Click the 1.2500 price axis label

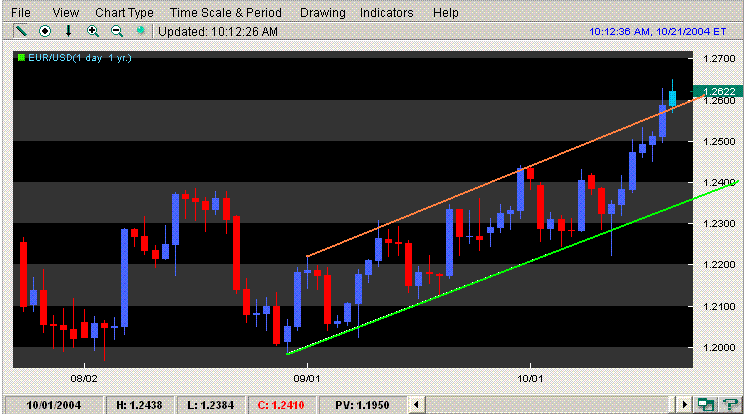(719, 141)
